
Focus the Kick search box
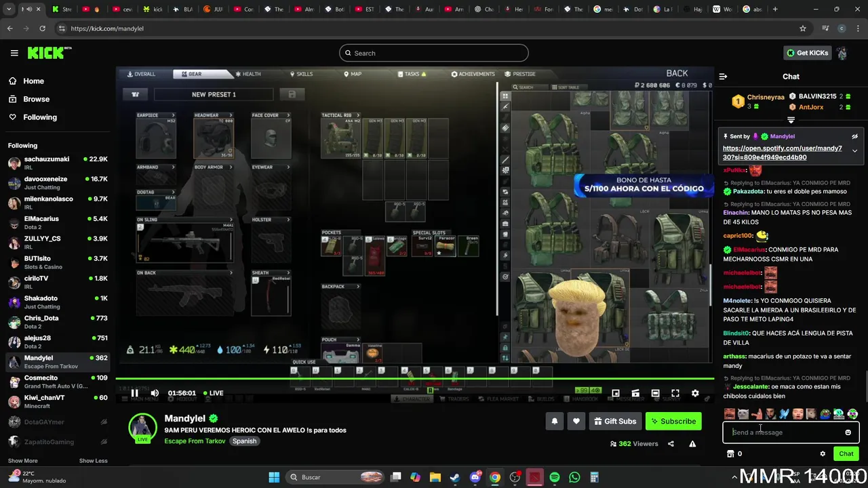click(434, 53)
